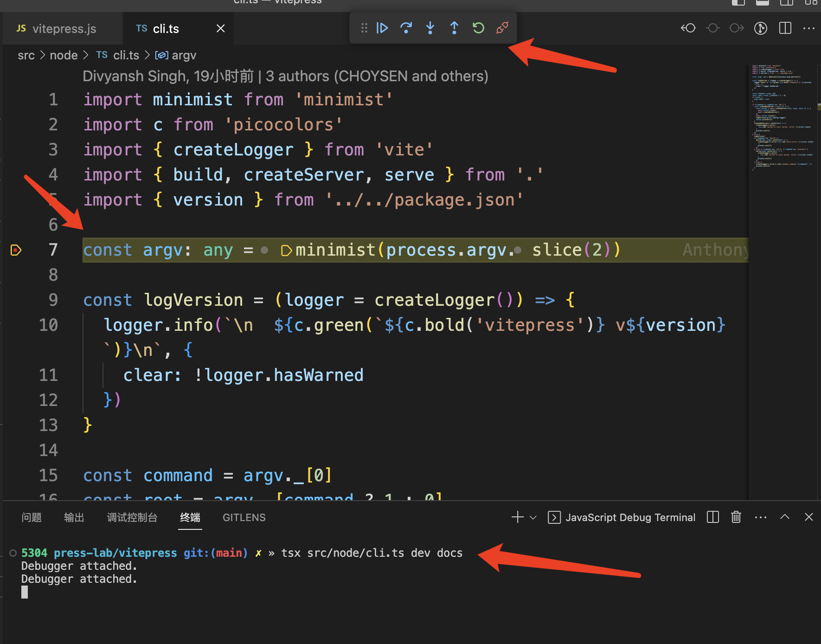821x644 pixels.
Task: Switch to the vitepress.js editor tab
Action: click(64, 29)
